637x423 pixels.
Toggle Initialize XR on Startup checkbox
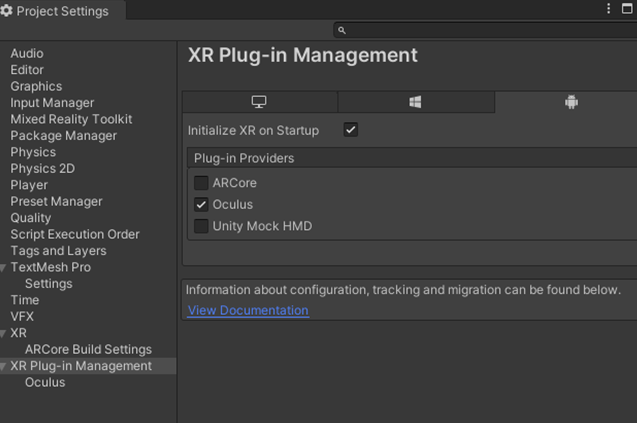(x=351, y=130)
